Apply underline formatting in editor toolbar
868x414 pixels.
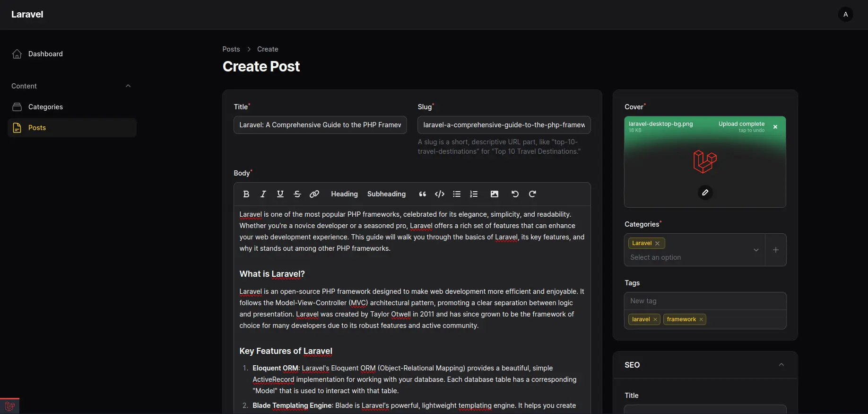280,194
